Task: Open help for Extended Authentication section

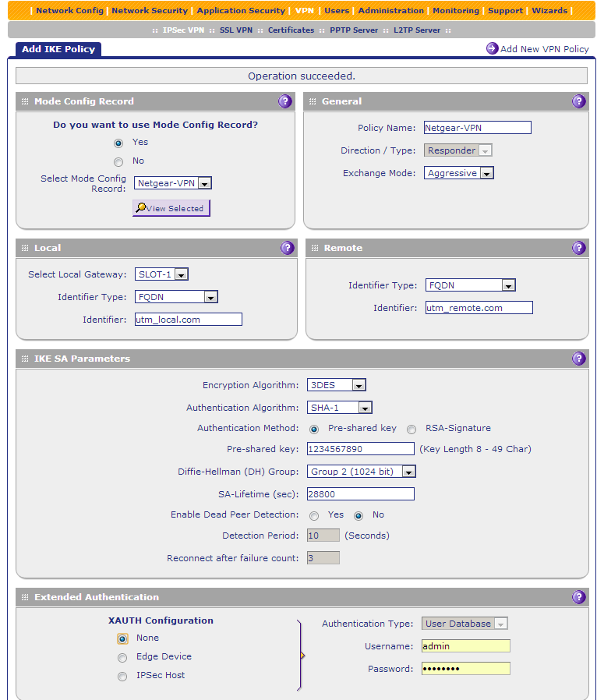Action: 579,597
